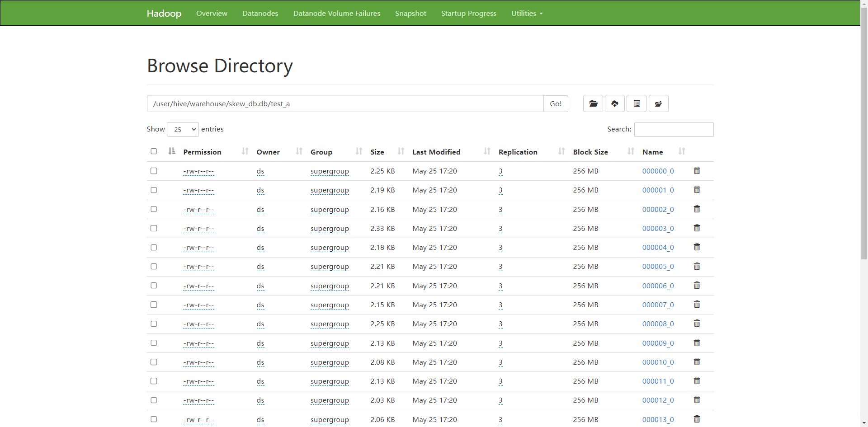The image size is (868, 427).
Task: Select the checkbox on the 000008_0 row
Action: click(154, 324)
